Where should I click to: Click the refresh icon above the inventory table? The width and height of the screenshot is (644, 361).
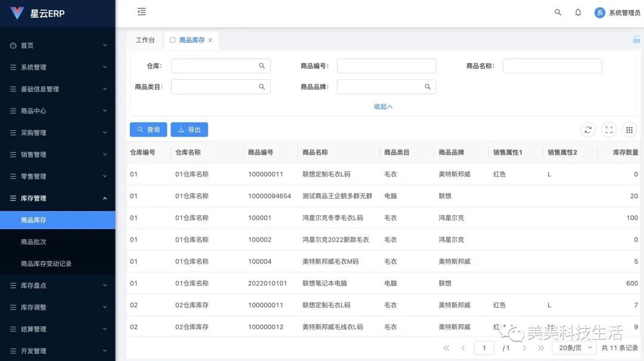pyautogui.click(x=588, y=129)
